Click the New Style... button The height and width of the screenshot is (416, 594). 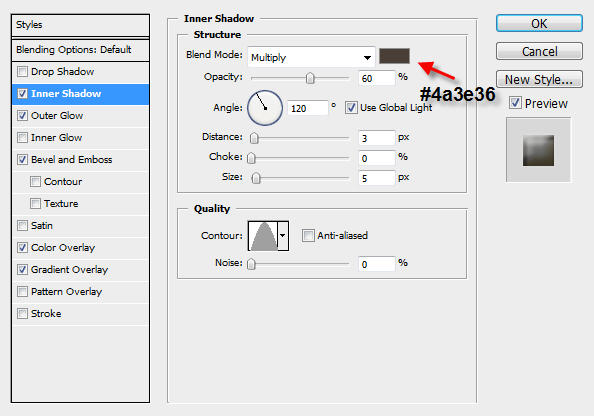(x=539, y=79)
